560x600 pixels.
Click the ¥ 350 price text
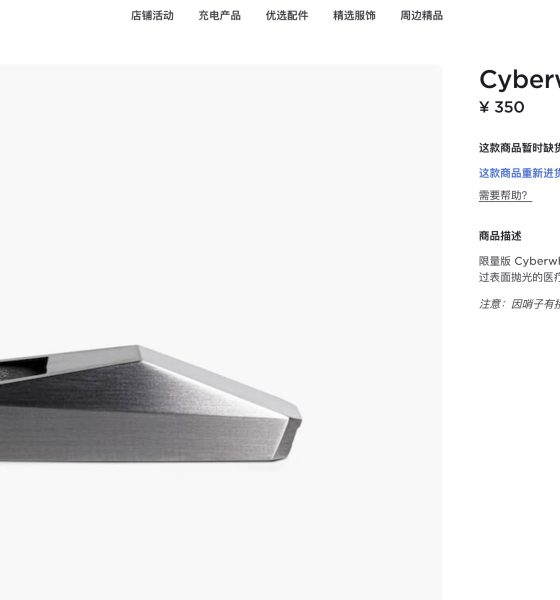[501, 107]
